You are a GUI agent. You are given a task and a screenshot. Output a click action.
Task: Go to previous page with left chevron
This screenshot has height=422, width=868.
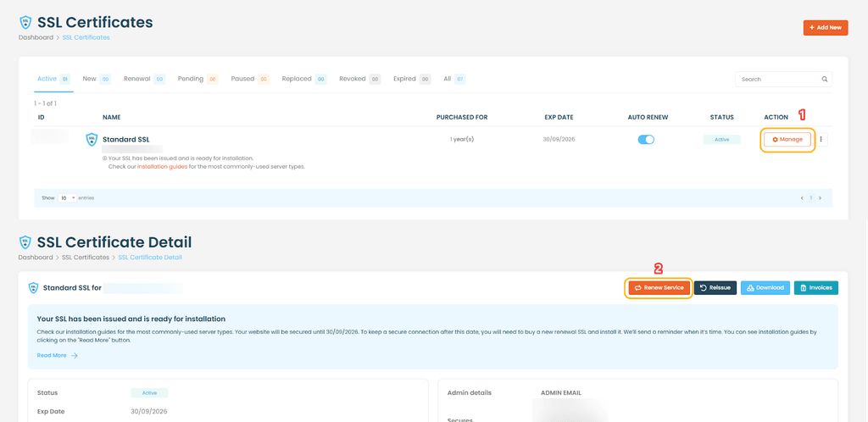(x=802, y=197)
